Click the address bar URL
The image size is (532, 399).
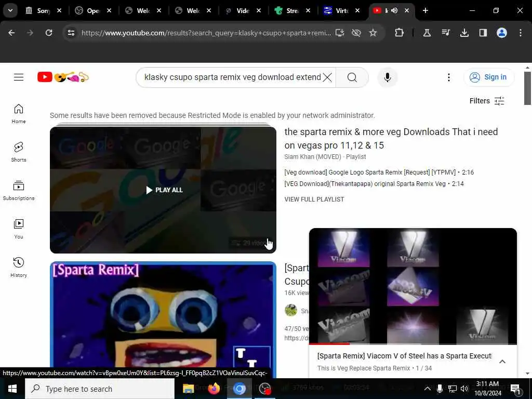206,33
